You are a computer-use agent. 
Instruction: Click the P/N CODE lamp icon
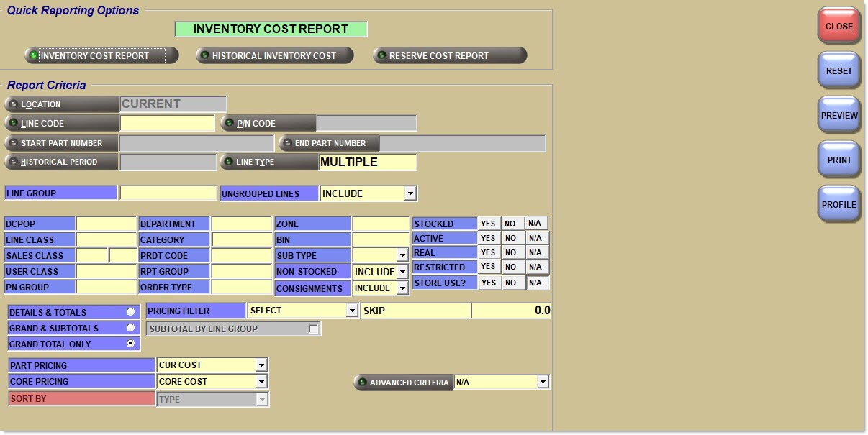(228, 123)
